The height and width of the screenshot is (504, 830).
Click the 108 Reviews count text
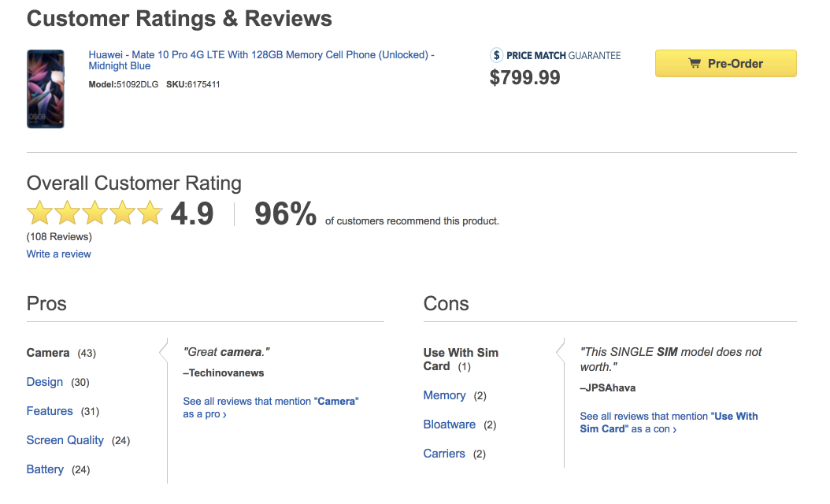click(x=59, y=236)
